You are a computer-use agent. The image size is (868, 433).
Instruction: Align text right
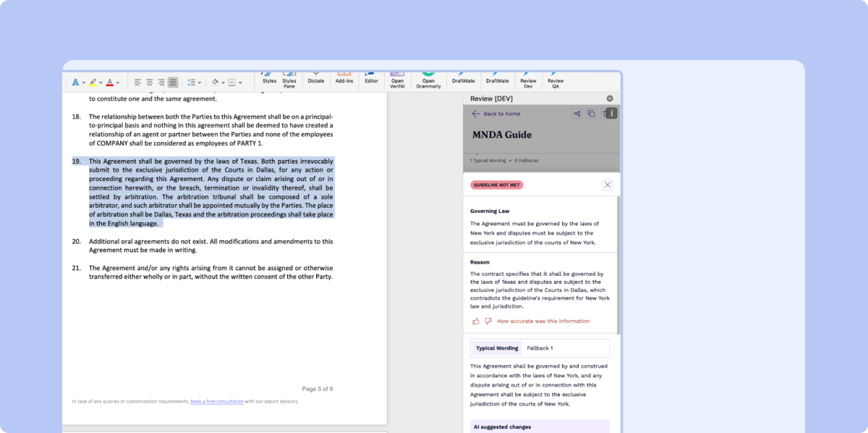click(x=161, y=83)
